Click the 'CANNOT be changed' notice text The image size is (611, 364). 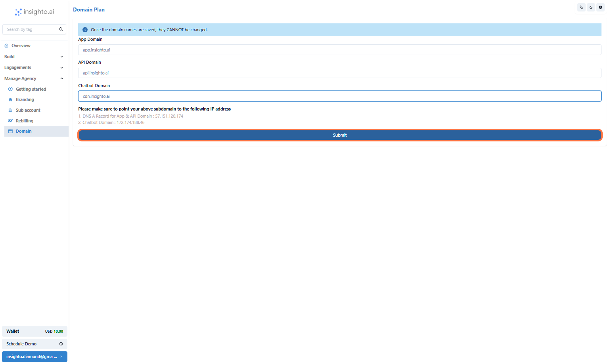point(149,30)
